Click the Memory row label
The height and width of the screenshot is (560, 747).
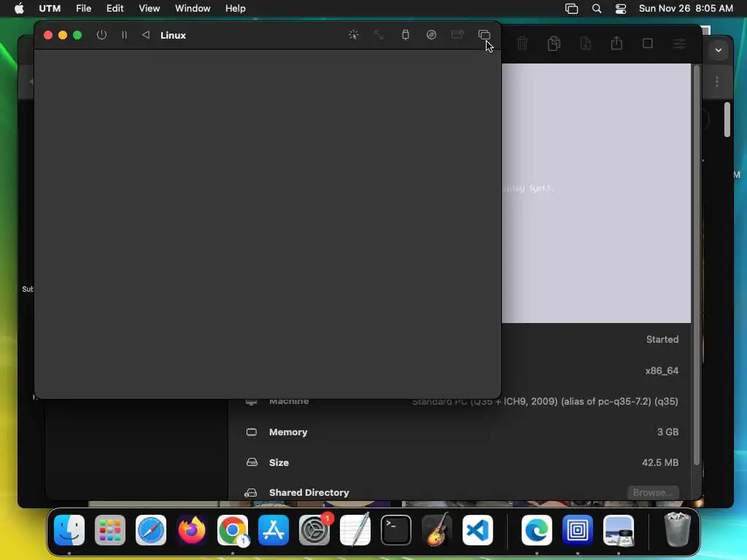pyautogui.click(x=288, y=432)
